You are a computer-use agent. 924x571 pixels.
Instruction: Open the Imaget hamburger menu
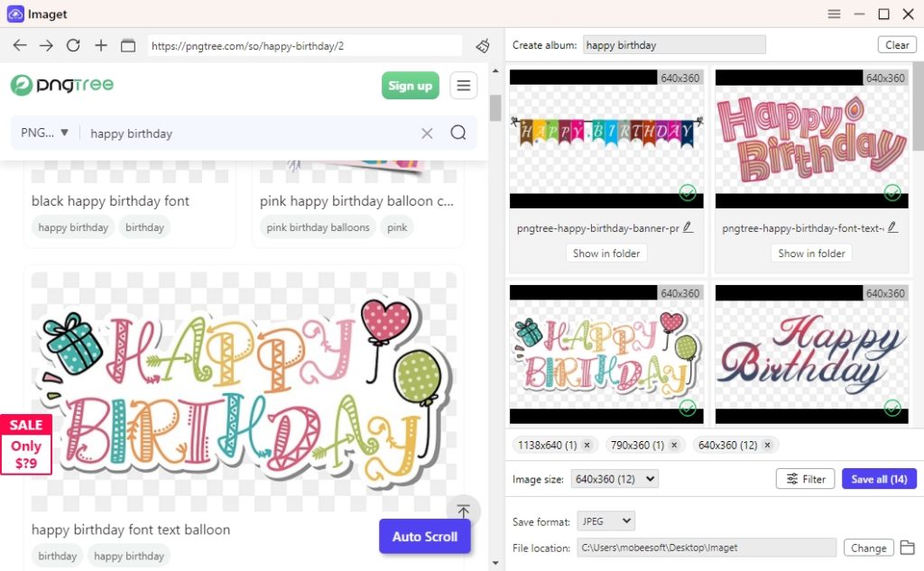834,14
